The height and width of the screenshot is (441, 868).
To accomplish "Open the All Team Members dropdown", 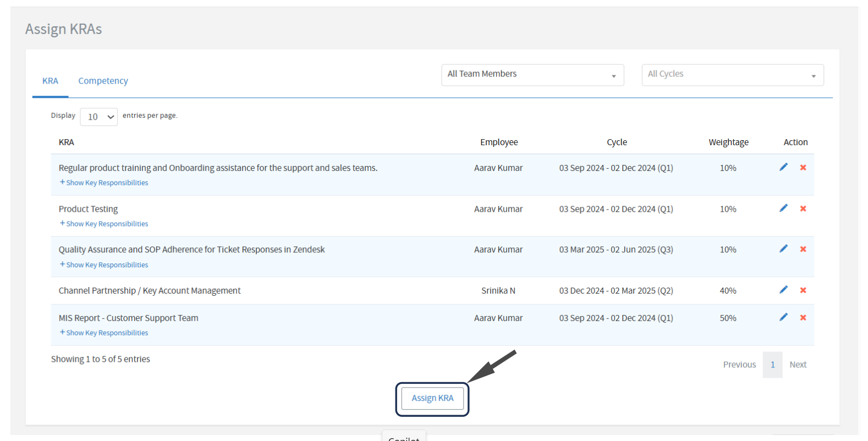I will [x=532, y=75].
